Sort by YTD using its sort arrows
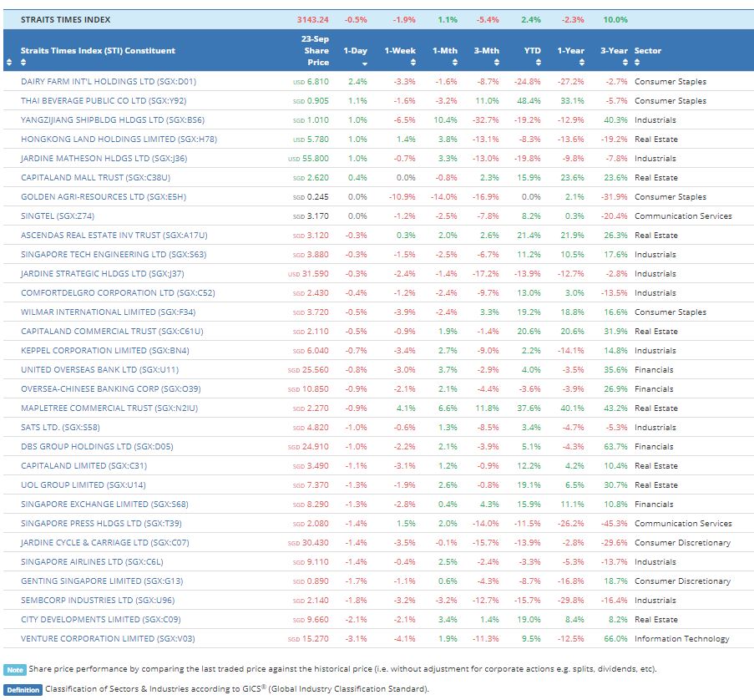Viewport: 754px width, 700px height. click(538, 63)
